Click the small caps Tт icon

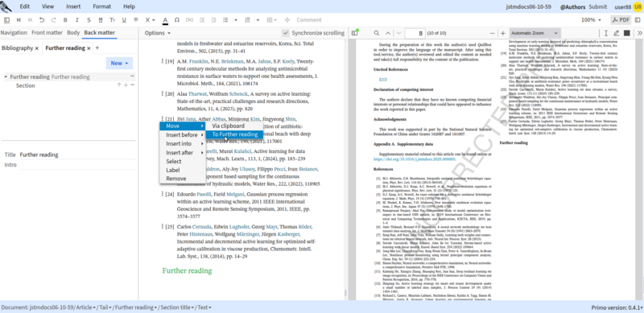(112, 20)
